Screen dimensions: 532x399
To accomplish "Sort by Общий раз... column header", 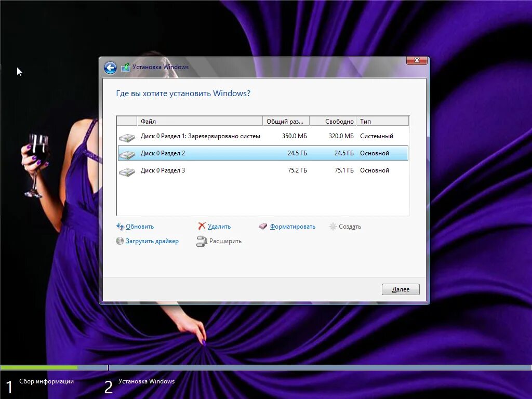I will [286, 121].
